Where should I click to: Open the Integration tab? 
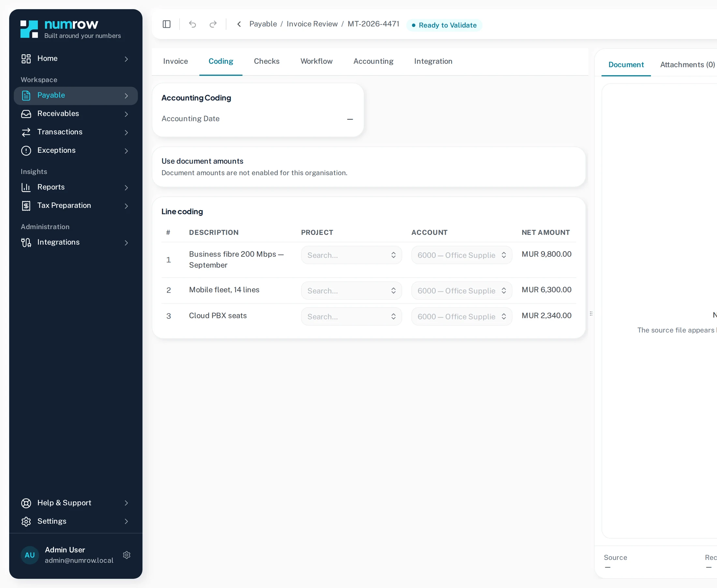(x=433, y=61)
